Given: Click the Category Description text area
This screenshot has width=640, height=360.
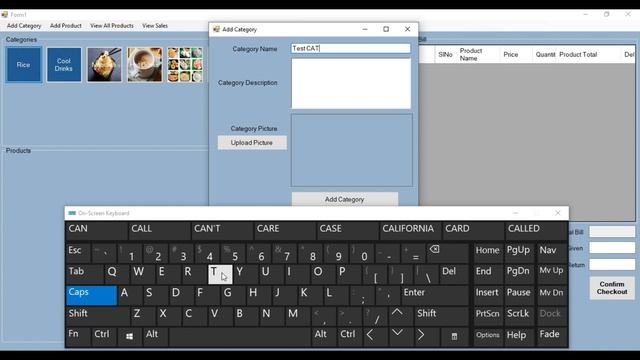Looking at the screenshot, I should 351,84.
